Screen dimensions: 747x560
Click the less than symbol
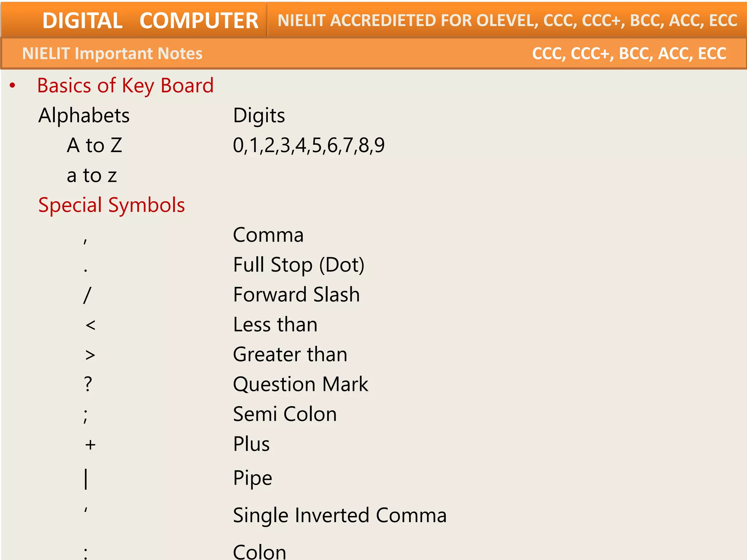[90, 325]
